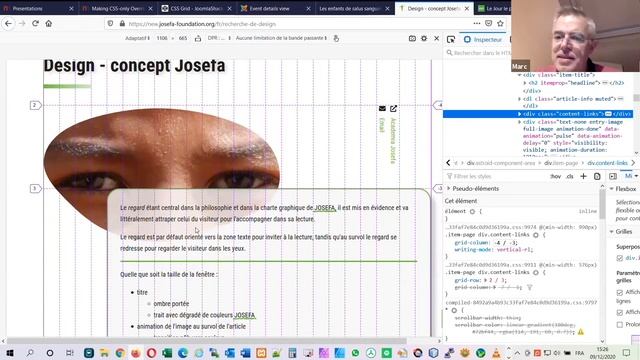Click the edit article icon on the page
The width and height of the screenshot is (640, 360).
click(x=393, y=109)
